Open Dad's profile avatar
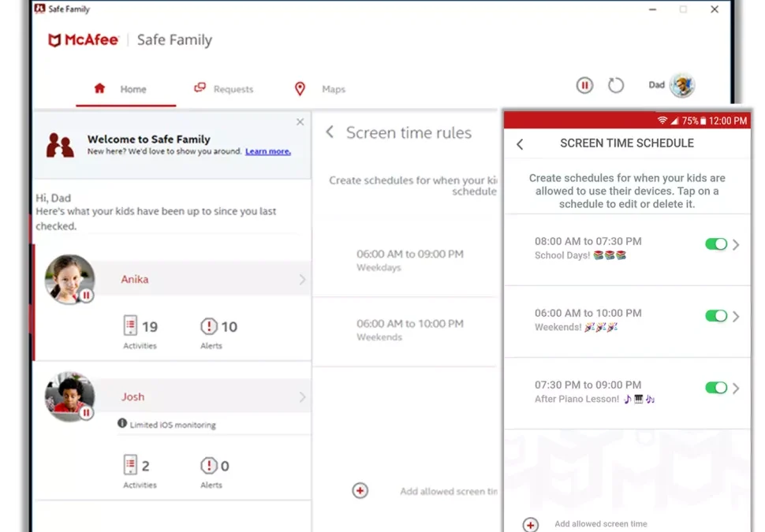765x532 pixels. coord(681,85)
